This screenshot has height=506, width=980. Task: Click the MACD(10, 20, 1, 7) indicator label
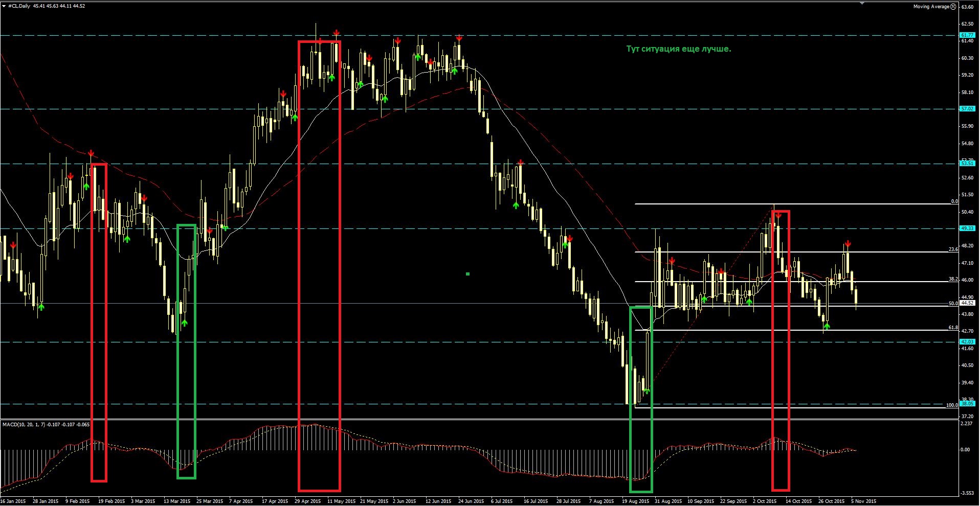click(x=24, y=424)
